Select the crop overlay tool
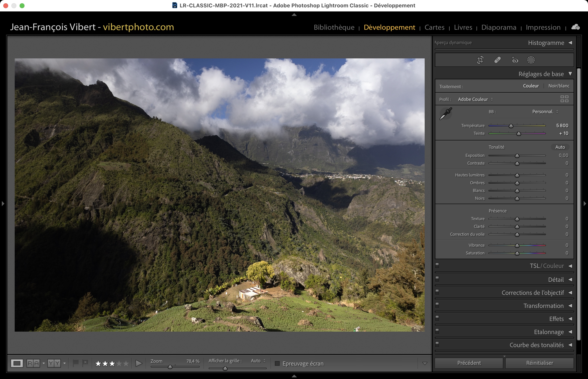The width and height of the screenshot is (588, 379). (480, 60)
